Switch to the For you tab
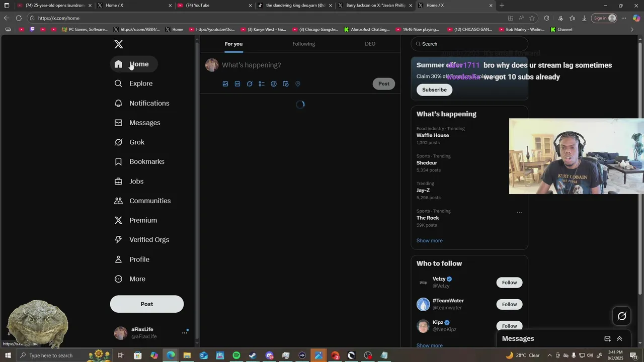This screenshot has height=362, width=644. point(233,44)
